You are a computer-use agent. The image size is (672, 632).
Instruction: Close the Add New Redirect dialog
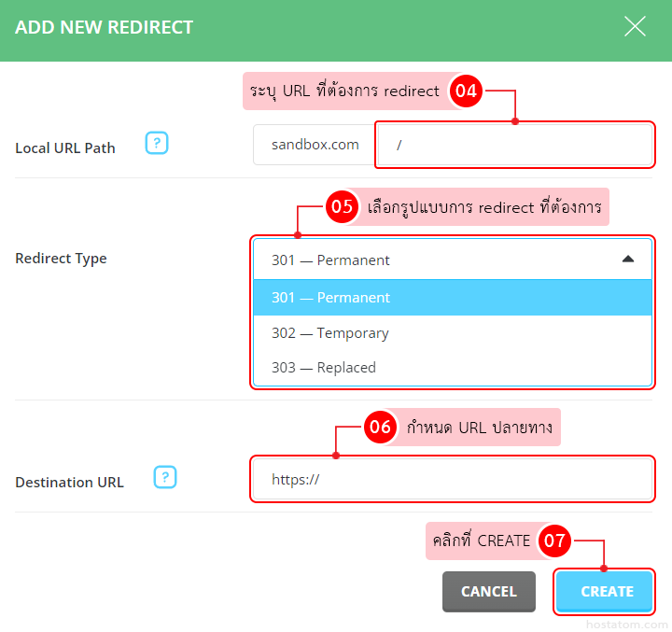point(635,26)
